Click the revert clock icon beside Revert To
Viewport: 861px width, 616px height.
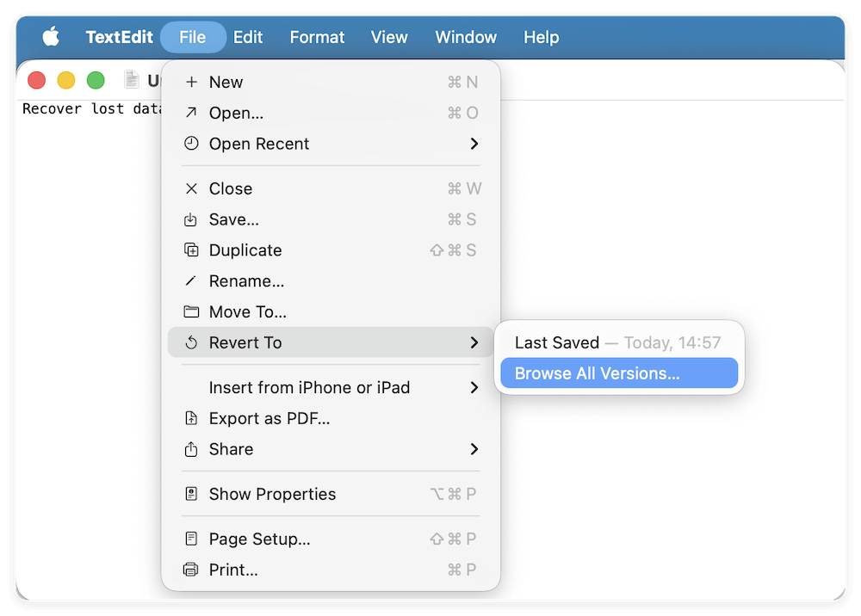tap(189, 342)
